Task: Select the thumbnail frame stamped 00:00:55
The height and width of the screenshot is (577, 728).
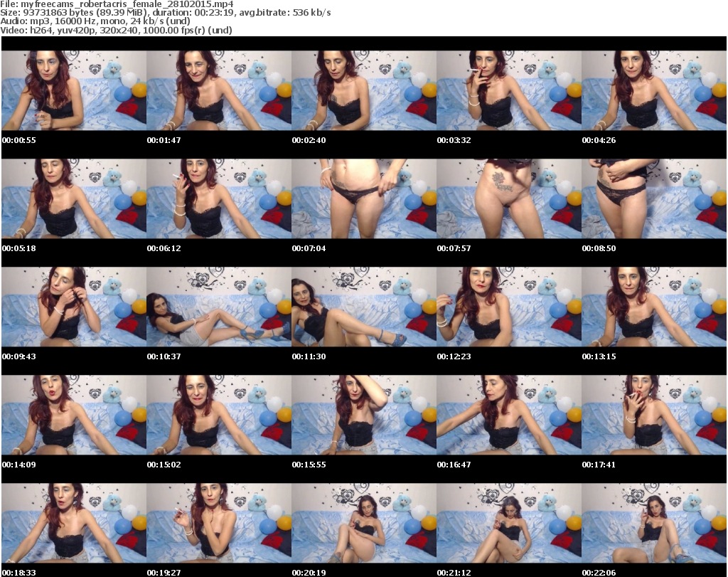Action: pos(74,90)
